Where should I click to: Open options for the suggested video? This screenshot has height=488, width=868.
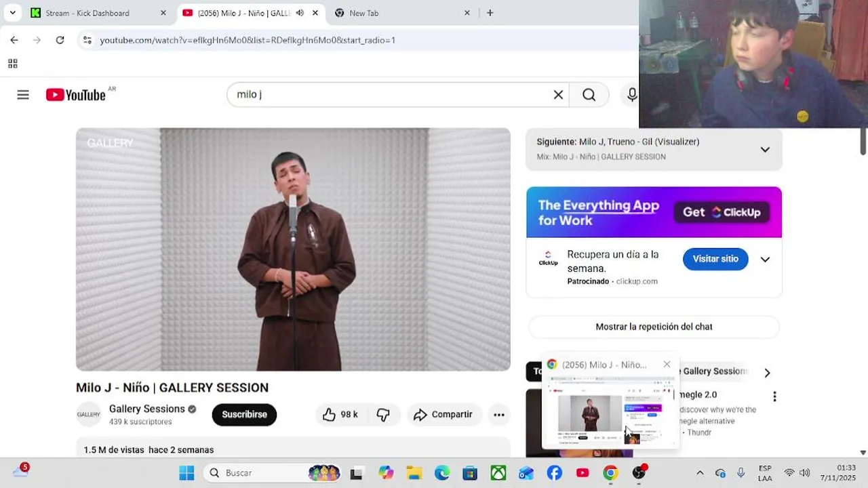click(774, 396)
